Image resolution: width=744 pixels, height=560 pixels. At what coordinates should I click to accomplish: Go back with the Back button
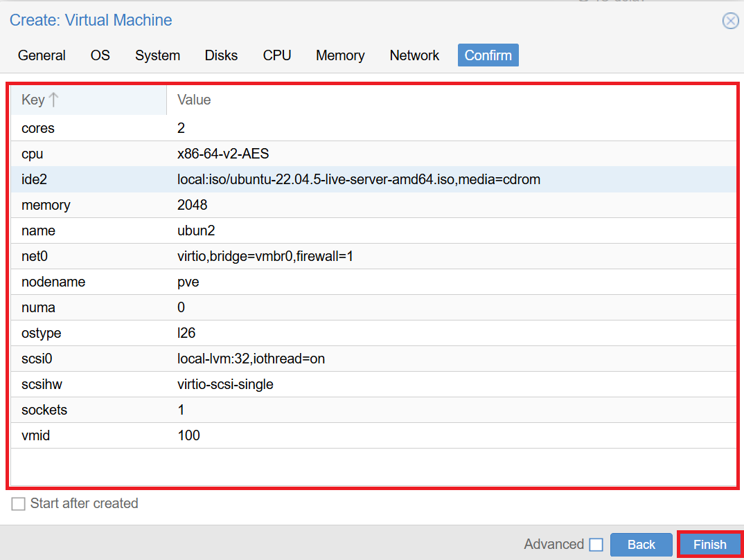click(641, 545)
